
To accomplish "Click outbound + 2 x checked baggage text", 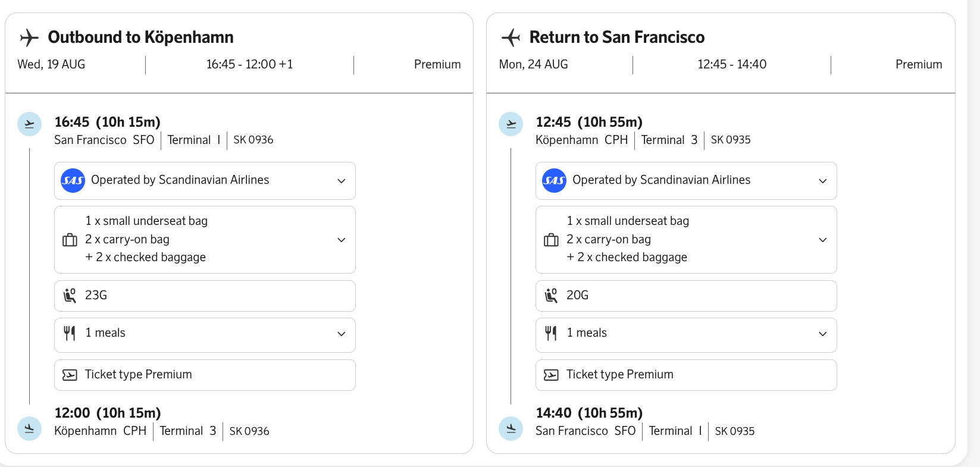I will (x=145, y=257).
